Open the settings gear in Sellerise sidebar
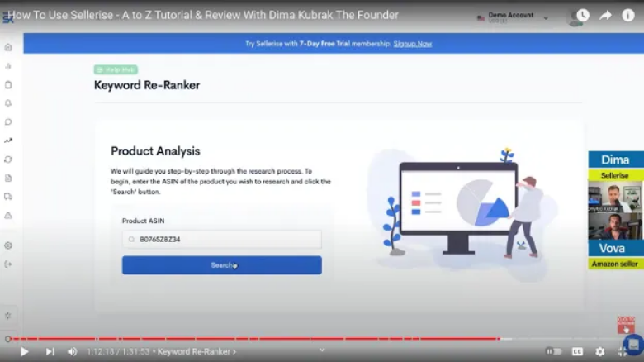The width and height of the screenshot is (644, 362). pyautogui.click(x=8, y=245)
